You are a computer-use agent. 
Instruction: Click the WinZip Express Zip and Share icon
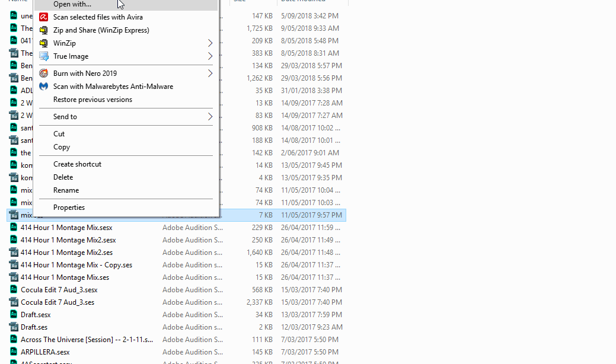point(44,30)
